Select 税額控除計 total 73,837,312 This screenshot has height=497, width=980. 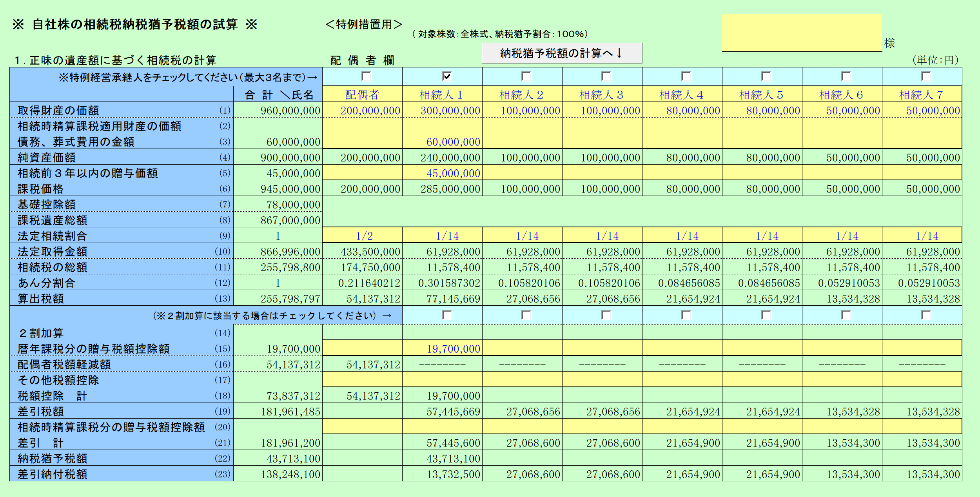278,395
